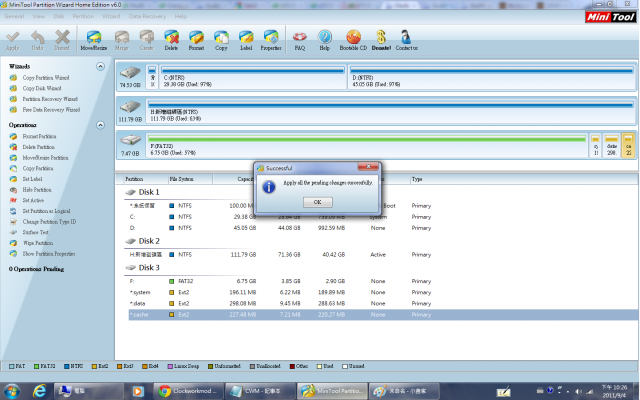Click the Contact us icon
This screenshot has width=640, height=400.
pyautogui.click(x=406, y=40)
